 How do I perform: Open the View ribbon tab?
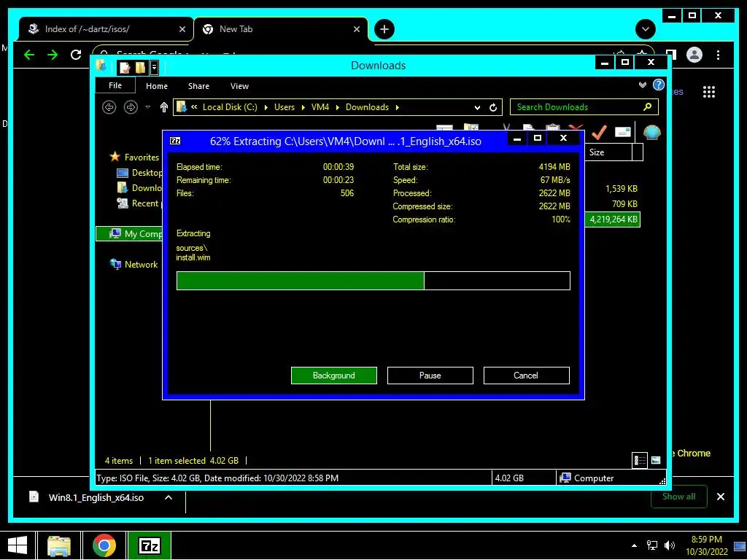pyautogui.click(x=239, y=86)
